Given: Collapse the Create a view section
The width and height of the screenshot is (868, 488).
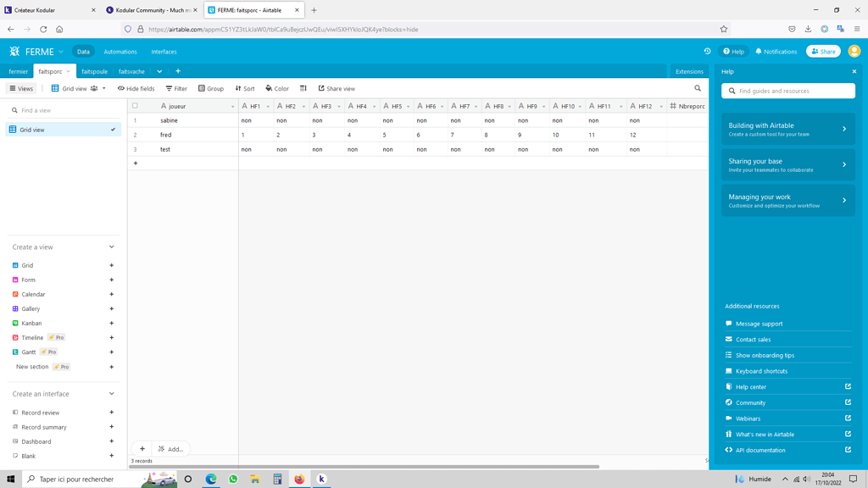Looking at the screenshot, I should pyautogui.click(x=111, y=247).
